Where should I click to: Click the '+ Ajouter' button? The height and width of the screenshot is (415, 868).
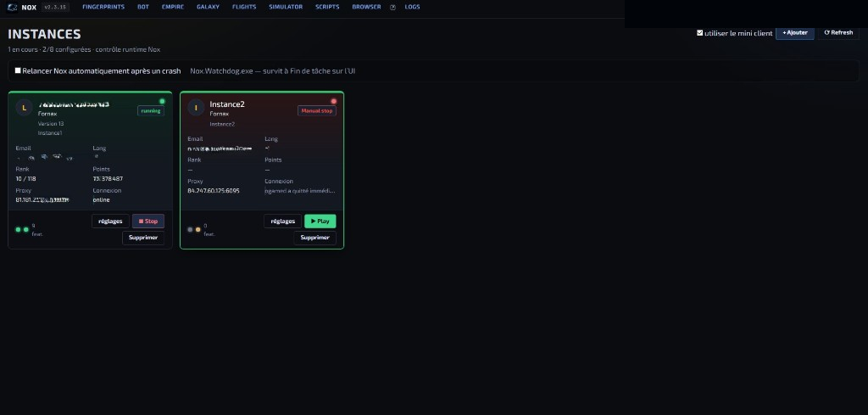[795, 33]
